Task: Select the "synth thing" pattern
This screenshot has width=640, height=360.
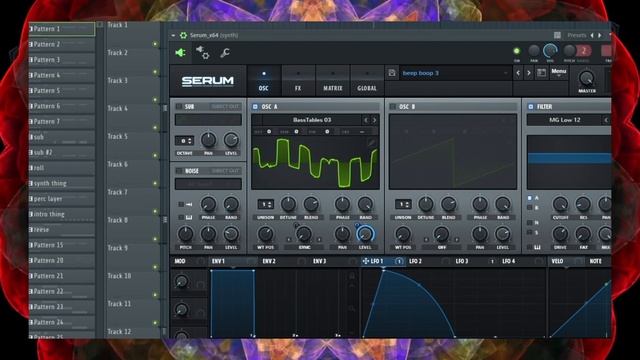Action: (62, 183)
